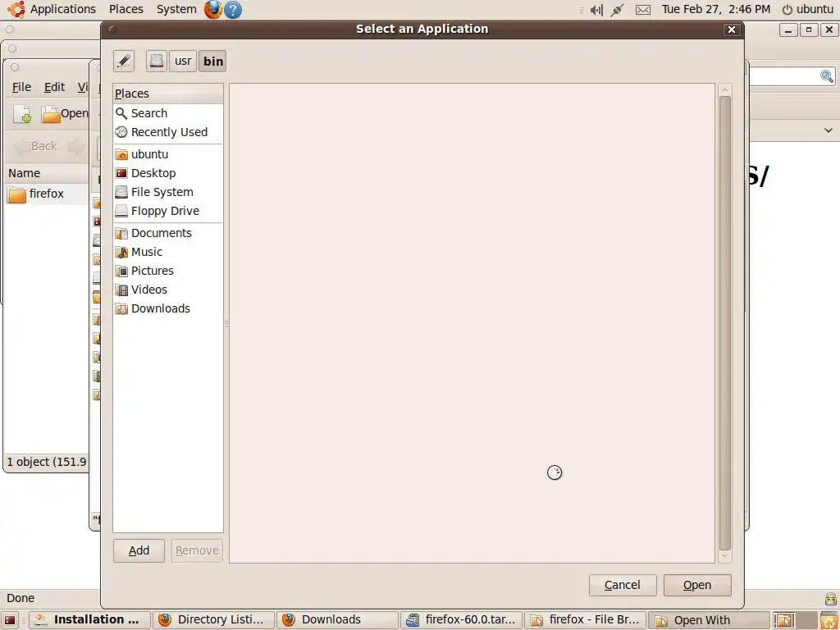
Task: Click the Add bookmark button
Action: point(139,550)
